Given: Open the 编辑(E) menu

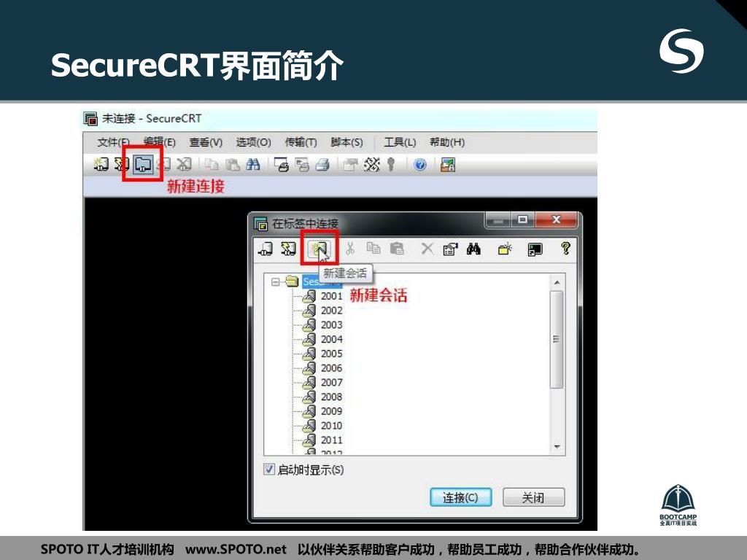Looking at the screenshot, I should click(160, 142).
